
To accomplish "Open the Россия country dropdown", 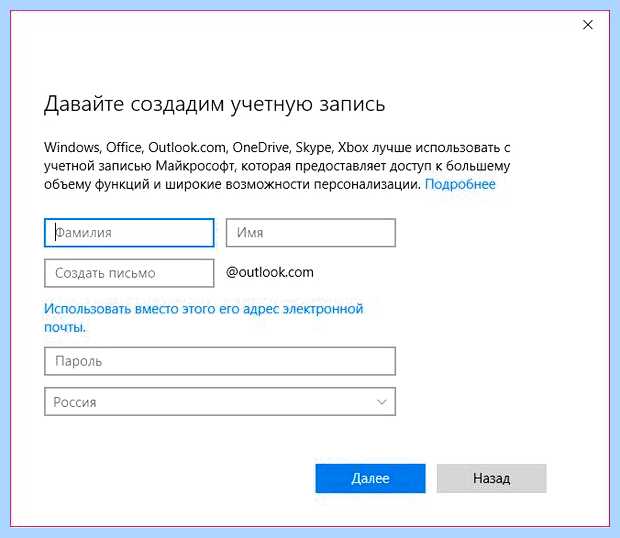I will click(220, 402).
